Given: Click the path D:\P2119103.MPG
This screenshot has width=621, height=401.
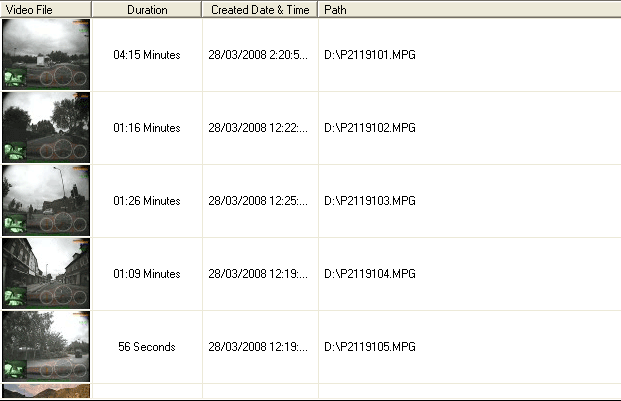Looking at the screenshot, I should pos(369,201).
